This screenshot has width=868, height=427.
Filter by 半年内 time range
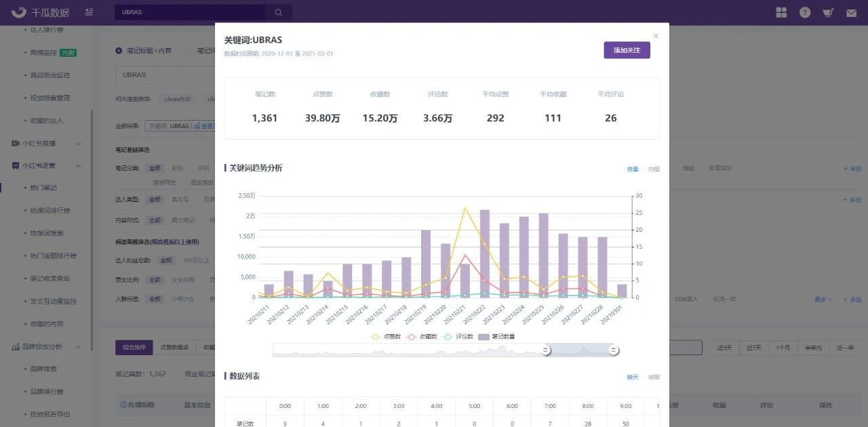pos(812,348)
